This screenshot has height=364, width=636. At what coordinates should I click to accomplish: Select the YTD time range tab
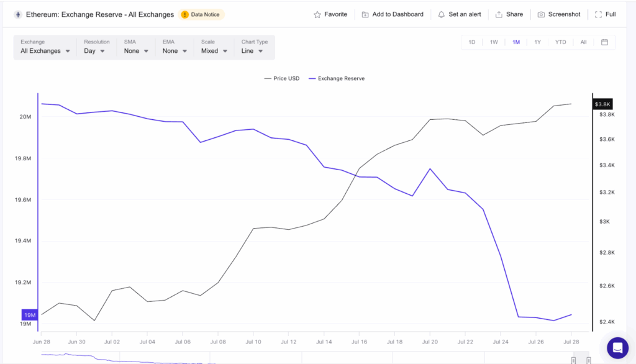tap(561, 42)
